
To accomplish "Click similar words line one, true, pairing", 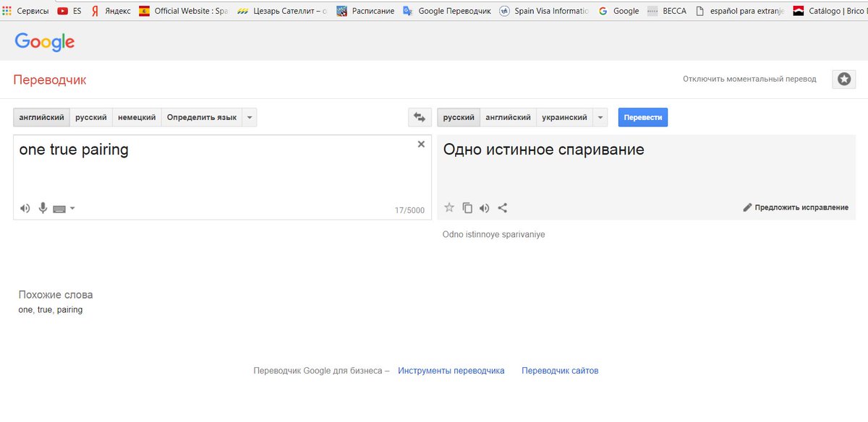I will coord(51,310).
